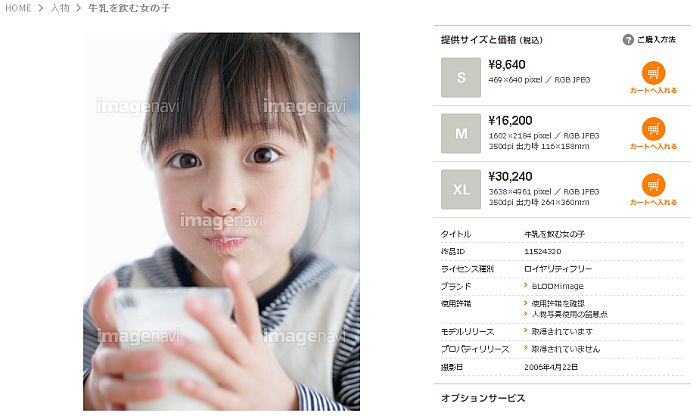Click the girl drinking milk preview image
This screenshot has width=700, height=416.
click(x=221, y=221)
